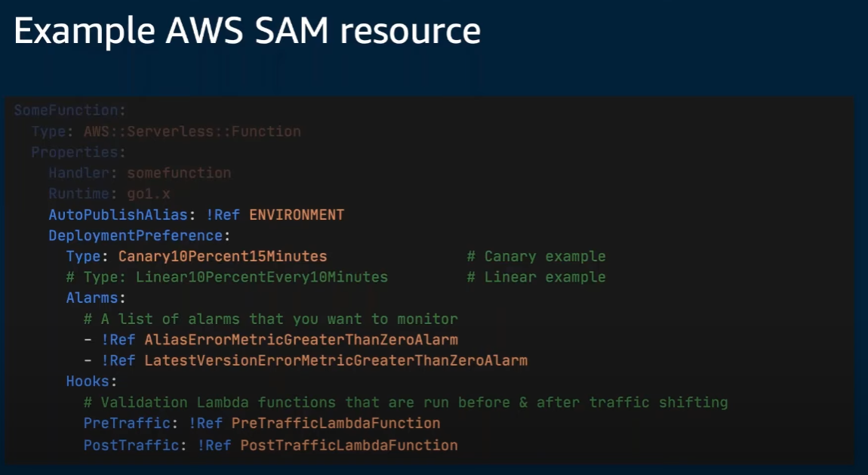Click the "Handler: somefunction" line
The width and height of the screenshot is (868, 475).
coord(140,173)
